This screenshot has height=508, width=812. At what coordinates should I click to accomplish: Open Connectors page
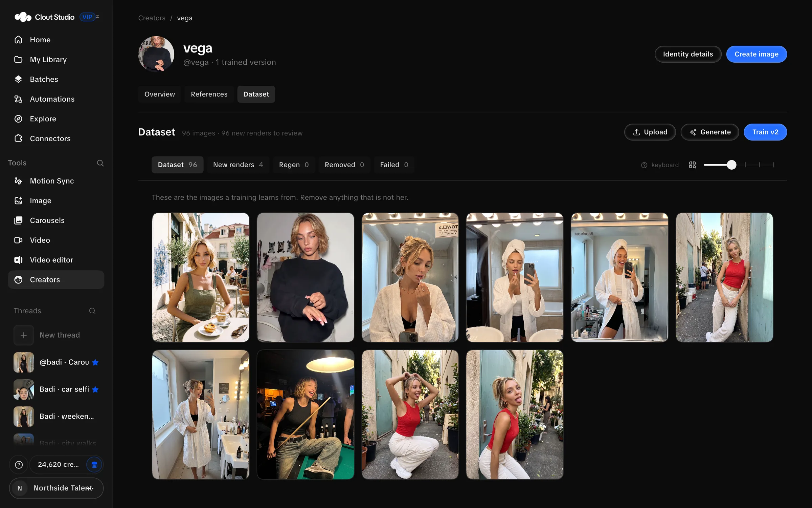coord(56,139)
